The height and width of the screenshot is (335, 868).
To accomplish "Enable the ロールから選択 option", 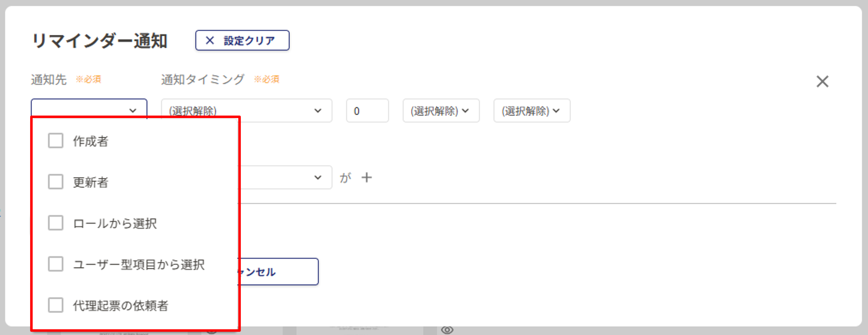I will tap(55, 223).
